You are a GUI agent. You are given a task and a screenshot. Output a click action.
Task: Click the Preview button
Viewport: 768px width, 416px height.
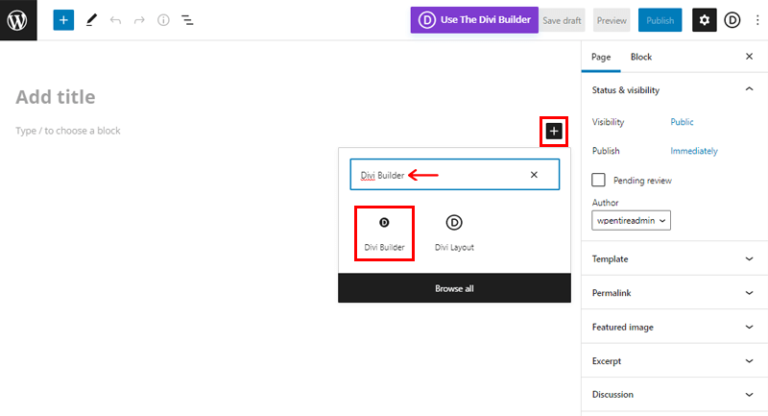coord(611,21)
